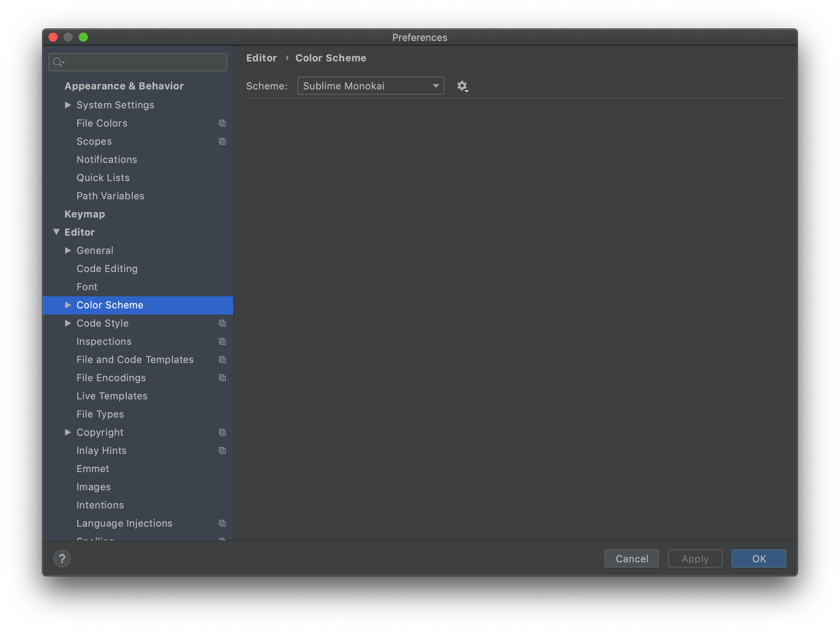Click the help question mark icon
The image size is (840, 632).
(62, 558)
